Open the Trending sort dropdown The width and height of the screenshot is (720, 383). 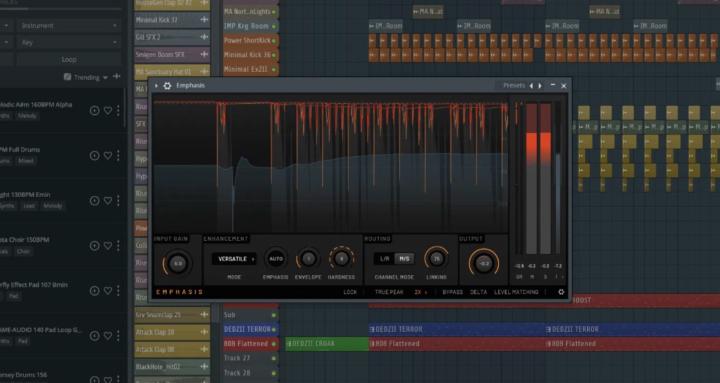tap(91, 78)
